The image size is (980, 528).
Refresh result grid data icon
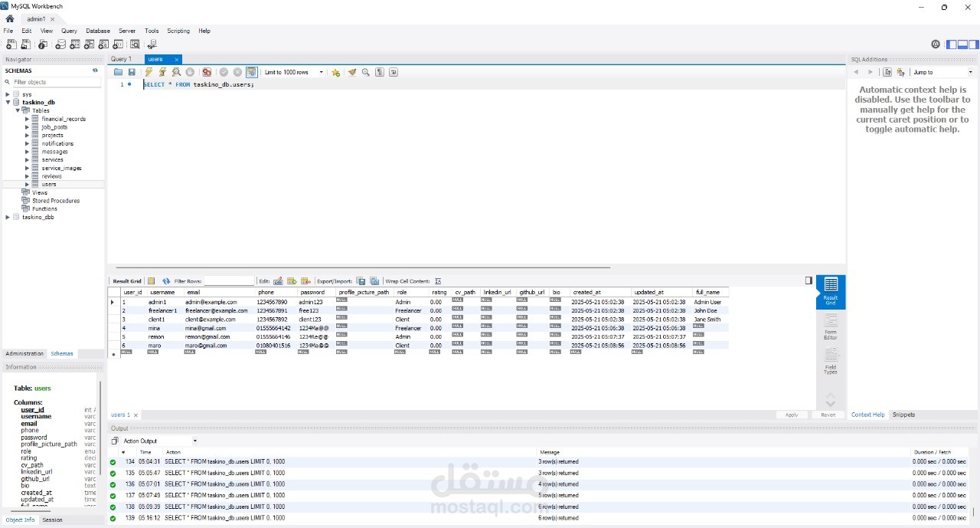[x=166, y=281]
